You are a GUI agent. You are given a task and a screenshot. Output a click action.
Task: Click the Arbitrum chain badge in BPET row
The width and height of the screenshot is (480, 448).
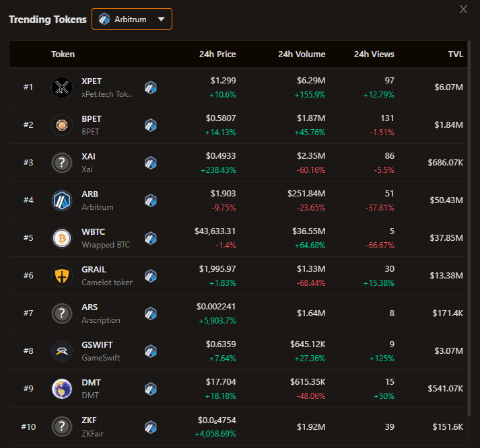[x=151, y=125]
